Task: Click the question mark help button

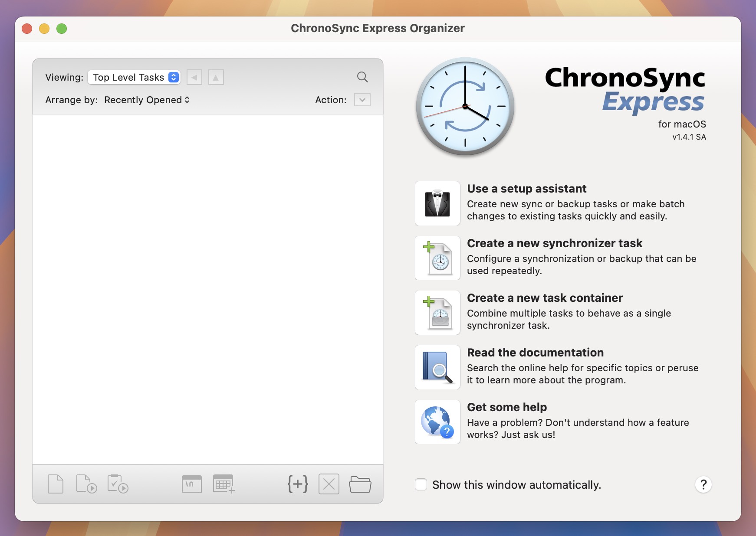Action: (704, 484)
